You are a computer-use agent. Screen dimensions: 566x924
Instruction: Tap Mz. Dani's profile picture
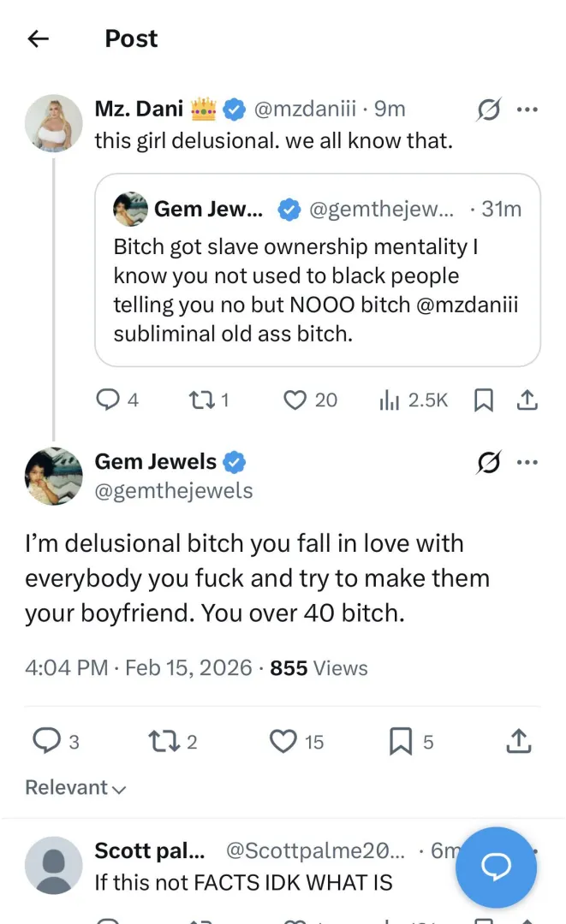(x=53, y=123)
